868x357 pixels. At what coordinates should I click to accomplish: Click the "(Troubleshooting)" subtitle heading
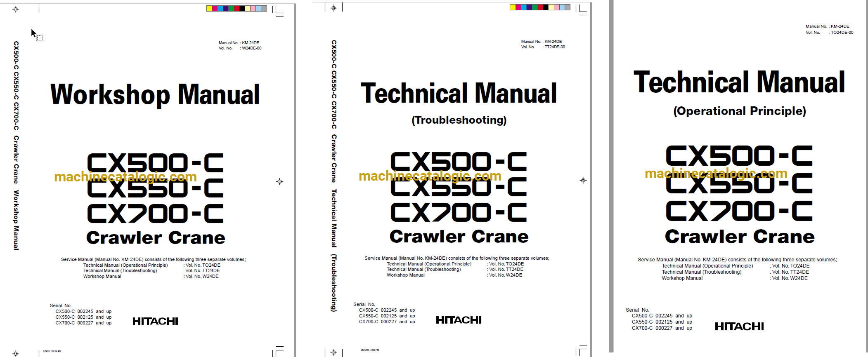pos(459,120)
